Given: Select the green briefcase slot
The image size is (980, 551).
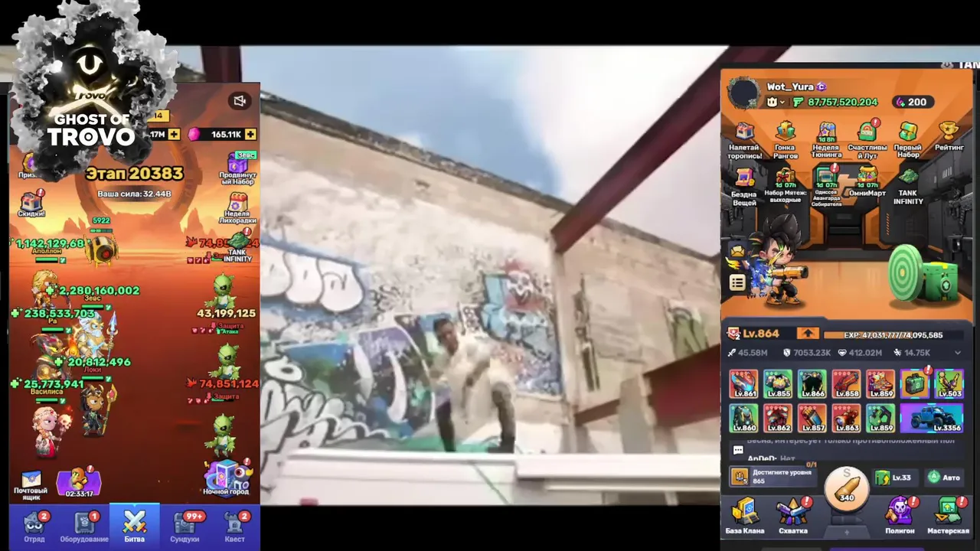Looking at the screenshot, I should pyautogui.click(x=915, y=384).
